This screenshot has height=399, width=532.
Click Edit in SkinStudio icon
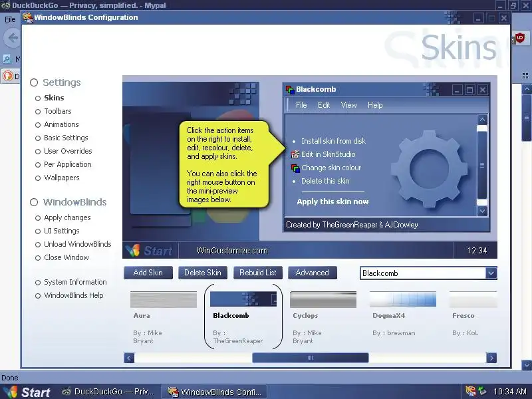point(295,154)
